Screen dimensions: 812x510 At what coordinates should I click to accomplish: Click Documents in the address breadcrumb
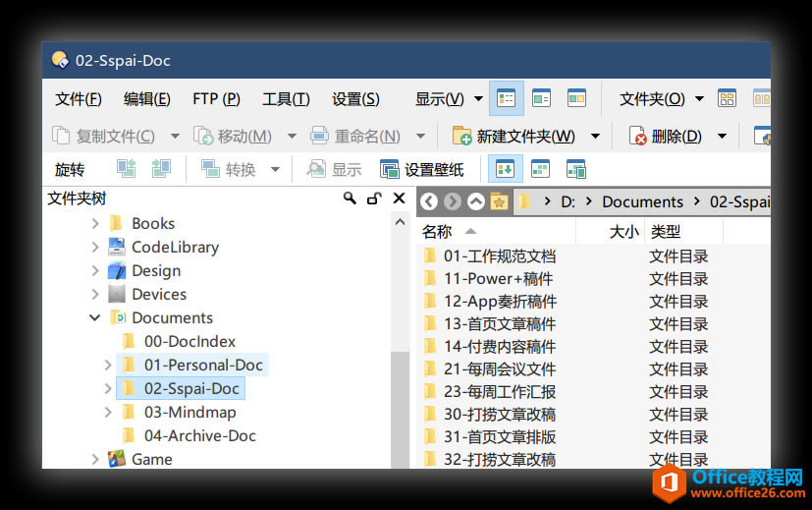643,201
